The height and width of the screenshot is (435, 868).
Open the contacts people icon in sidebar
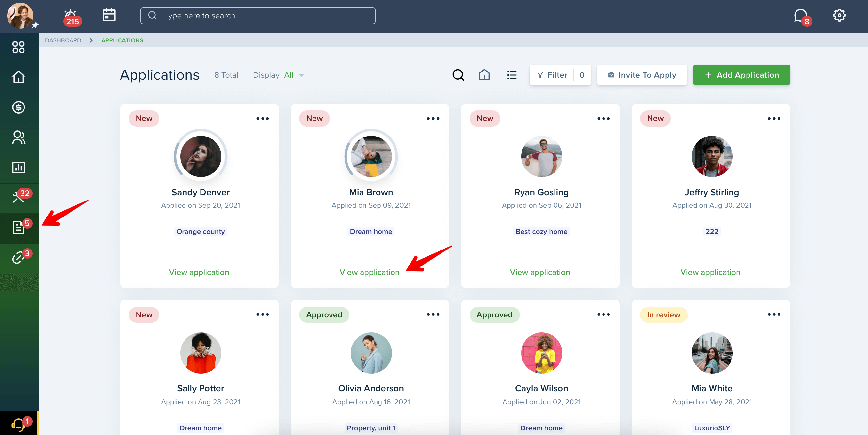coord(19,137)
